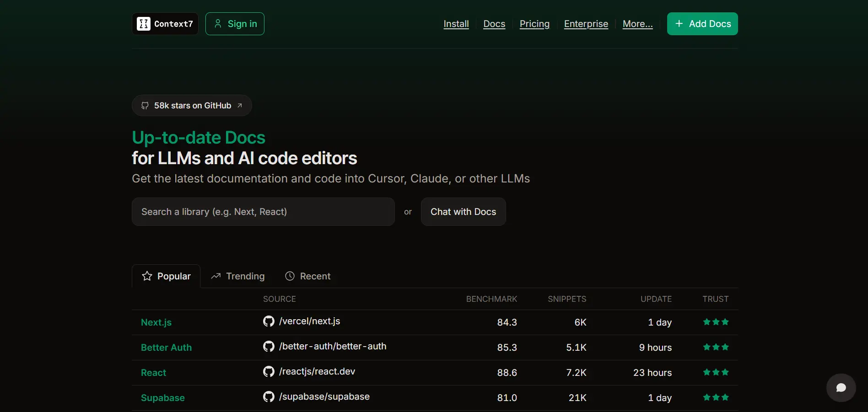Go to the Pricing page
868x412 pixels.
534,24
